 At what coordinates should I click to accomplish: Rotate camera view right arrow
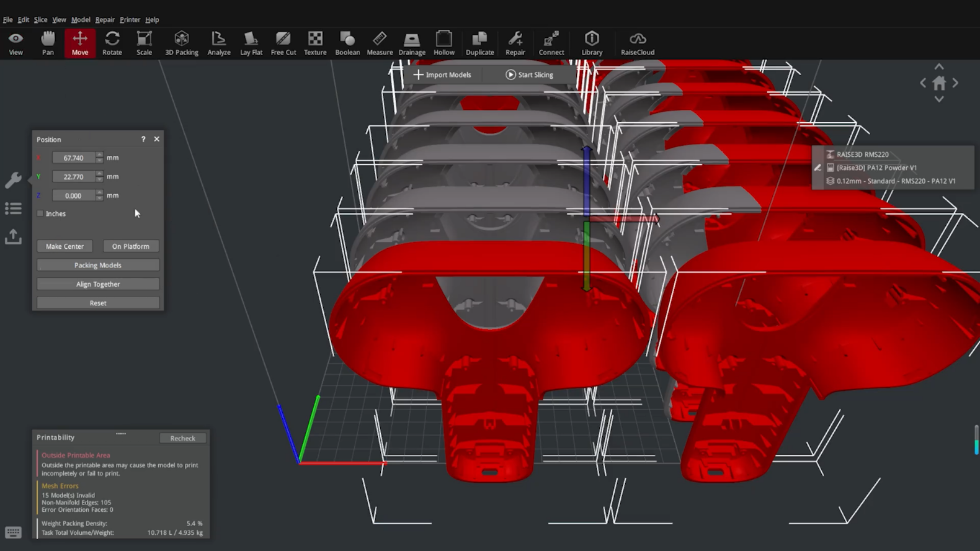pyautogui.click(x=955, y=83)
